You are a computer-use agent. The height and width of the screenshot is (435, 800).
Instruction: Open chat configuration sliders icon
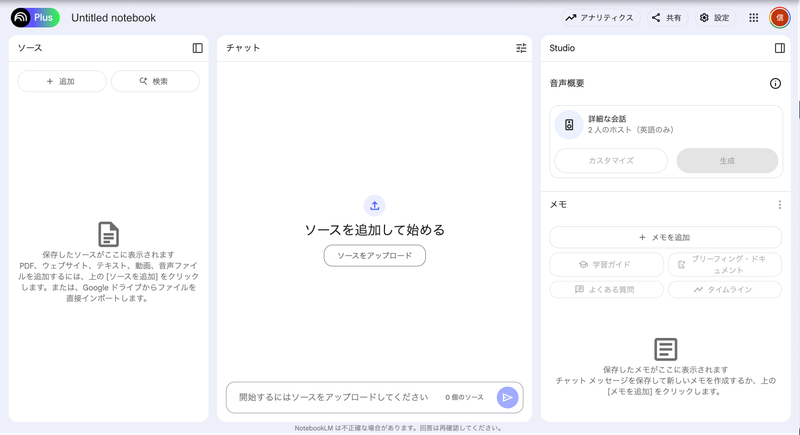point(521,48)
